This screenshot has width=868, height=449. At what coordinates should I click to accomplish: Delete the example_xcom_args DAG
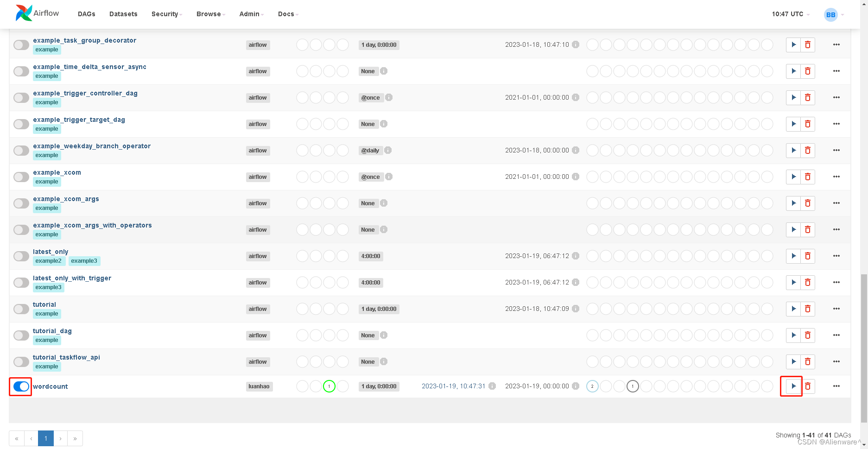click(x=808, y=203)
